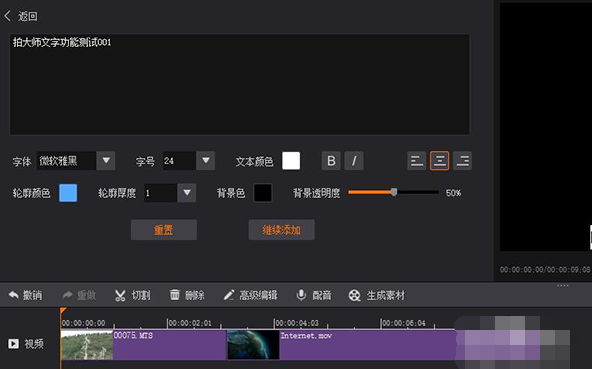Open the 字体 font dropdown arrow

106,161
